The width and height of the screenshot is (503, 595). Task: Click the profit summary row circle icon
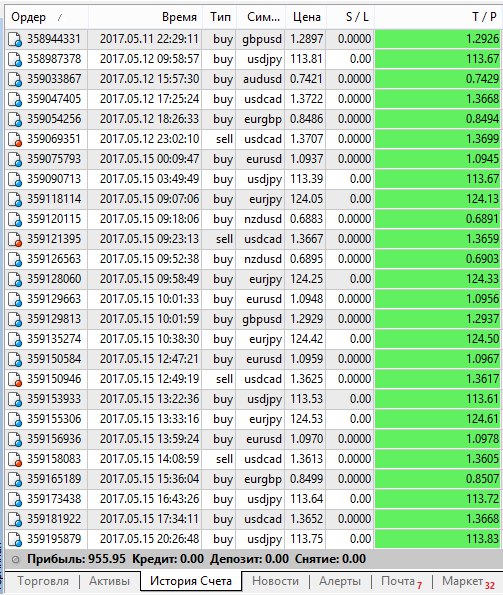tap(15, 559)
